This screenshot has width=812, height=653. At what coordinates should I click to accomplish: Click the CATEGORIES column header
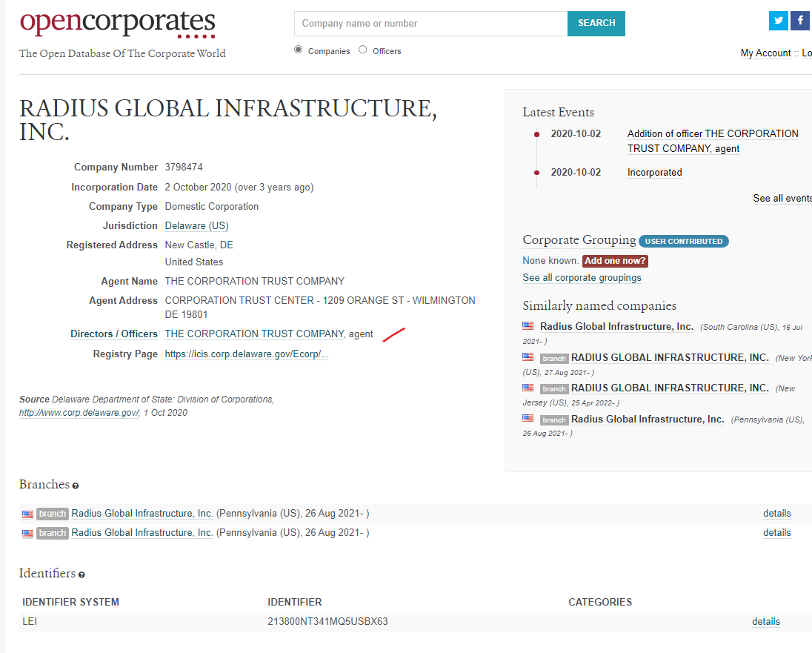tap(600, 602)
